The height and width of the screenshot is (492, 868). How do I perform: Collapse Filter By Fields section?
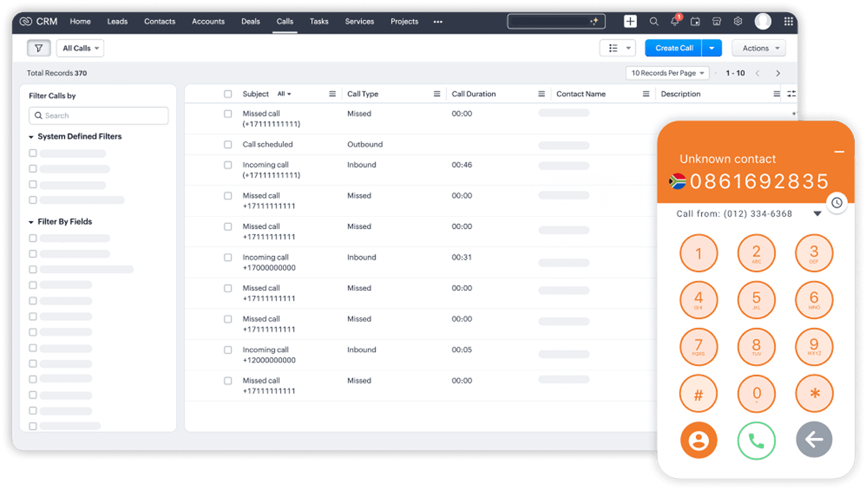pyautogui.click(x=31, y=222)
